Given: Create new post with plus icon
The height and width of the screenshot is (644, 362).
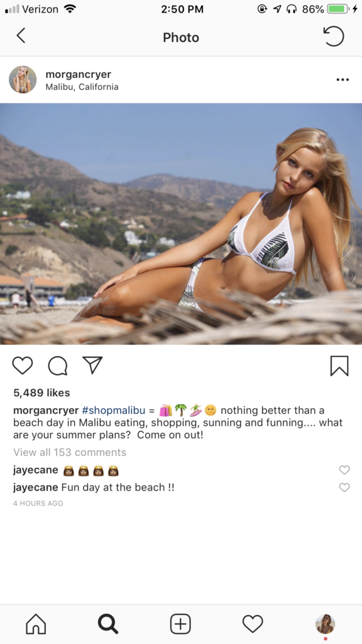Looking at the screenshot, I should (x=180, y=624).
